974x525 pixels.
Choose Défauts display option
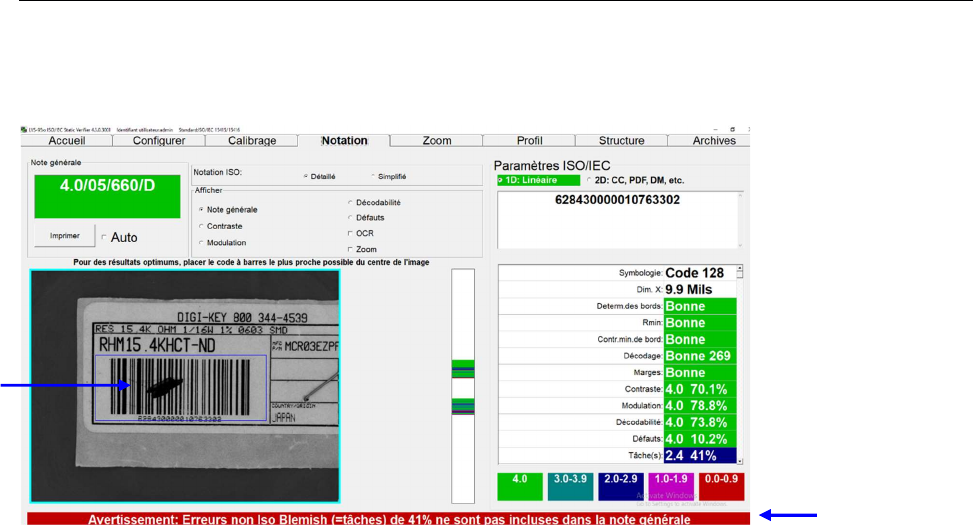(350, 217)
